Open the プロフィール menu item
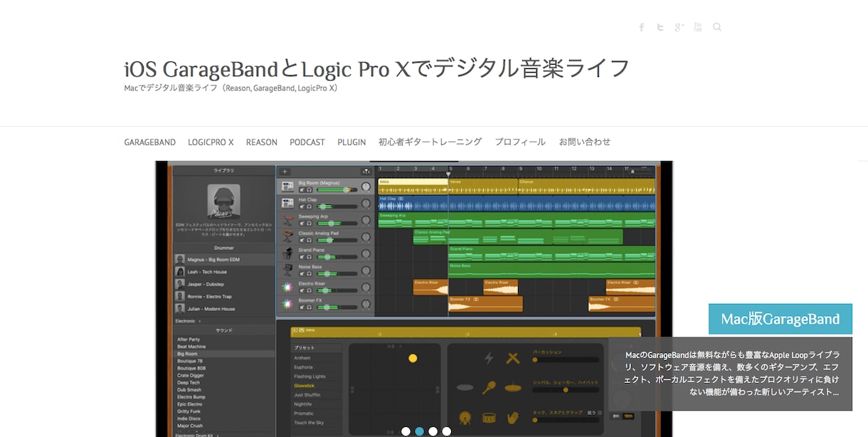 tap(520, 142)
